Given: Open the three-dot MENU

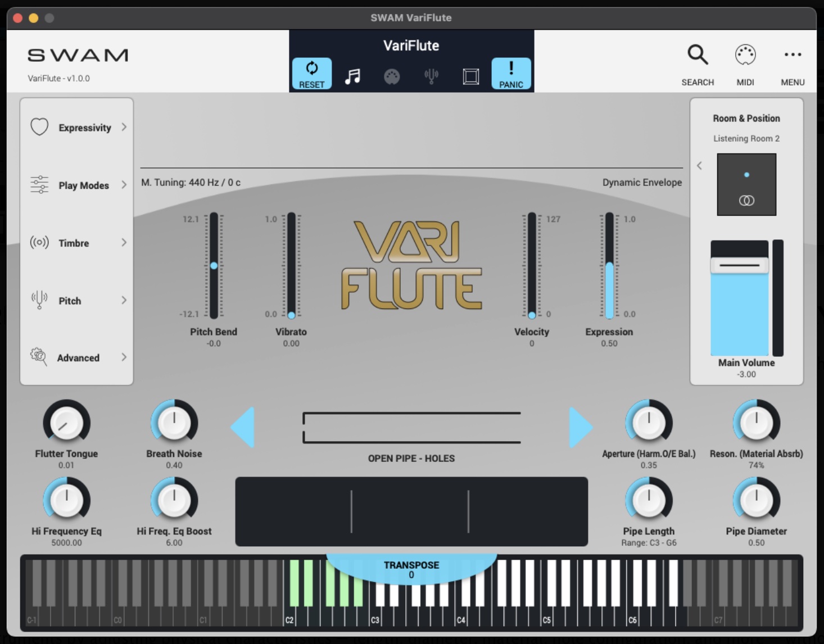Looking at the screenshot, I should pos(793,55).
